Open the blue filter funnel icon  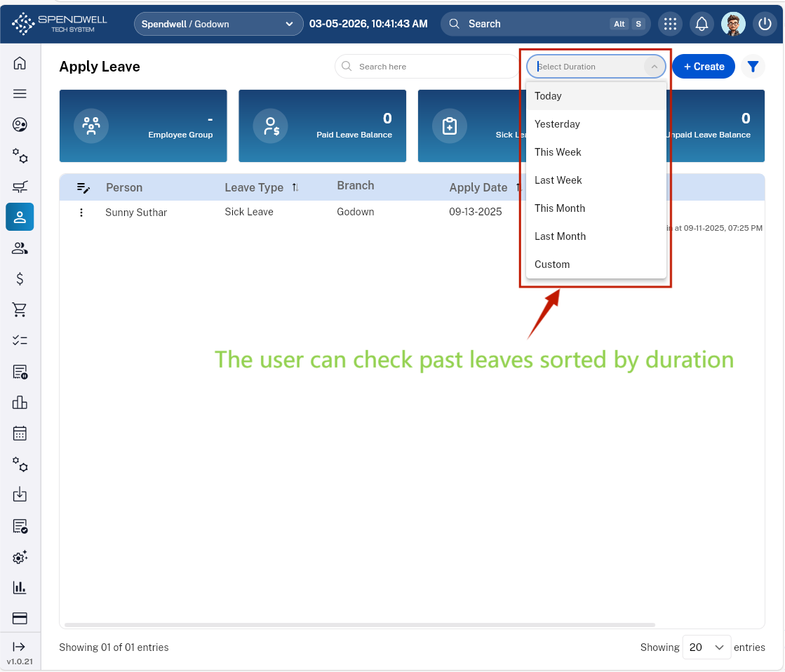753,67
